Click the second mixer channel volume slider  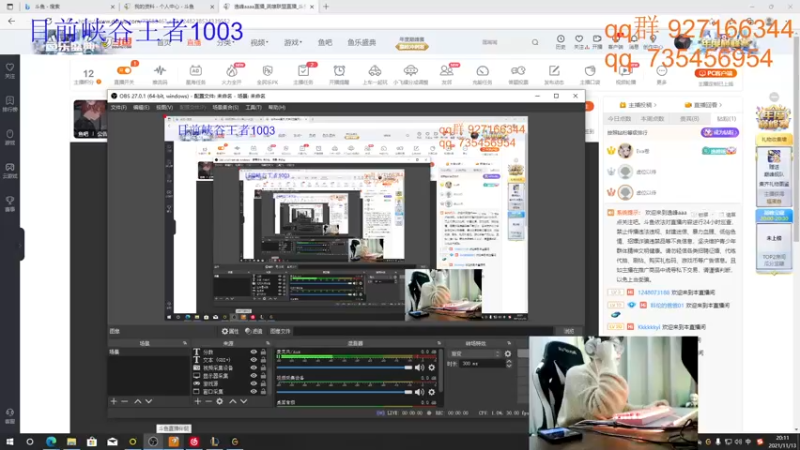pyautogui.click(x=344, y=392)
